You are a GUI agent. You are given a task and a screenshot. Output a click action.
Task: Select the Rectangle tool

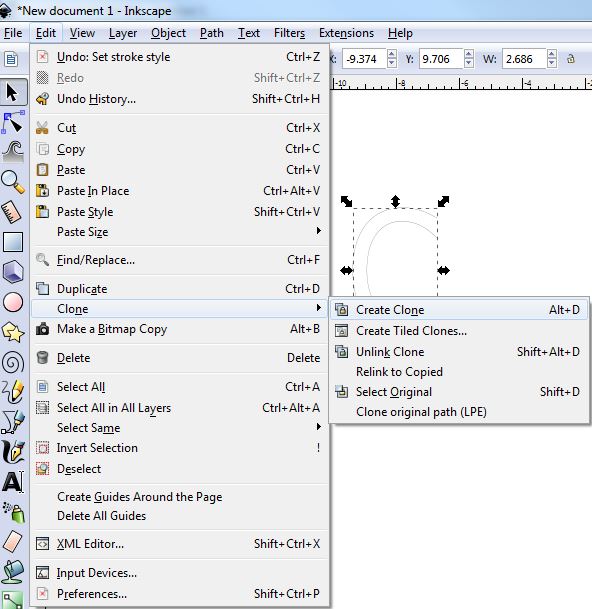click(x=13, y=242)
